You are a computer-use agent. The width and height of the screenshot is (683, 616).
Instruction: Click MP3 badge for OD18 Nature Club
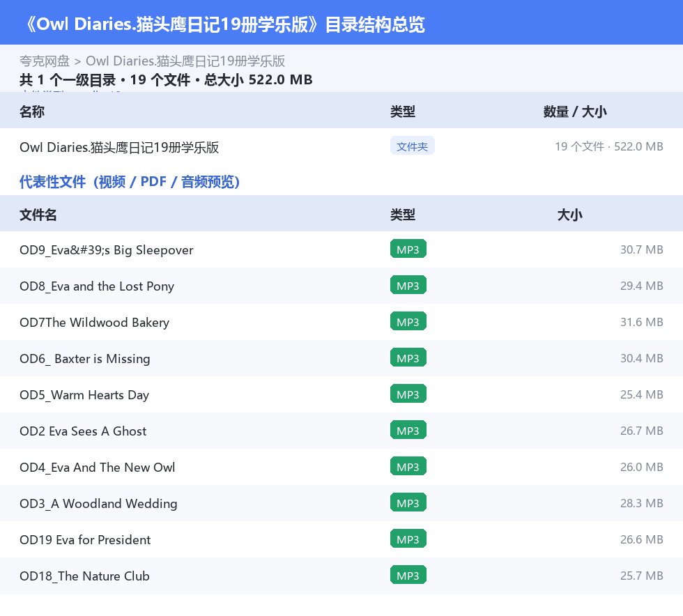408,575
